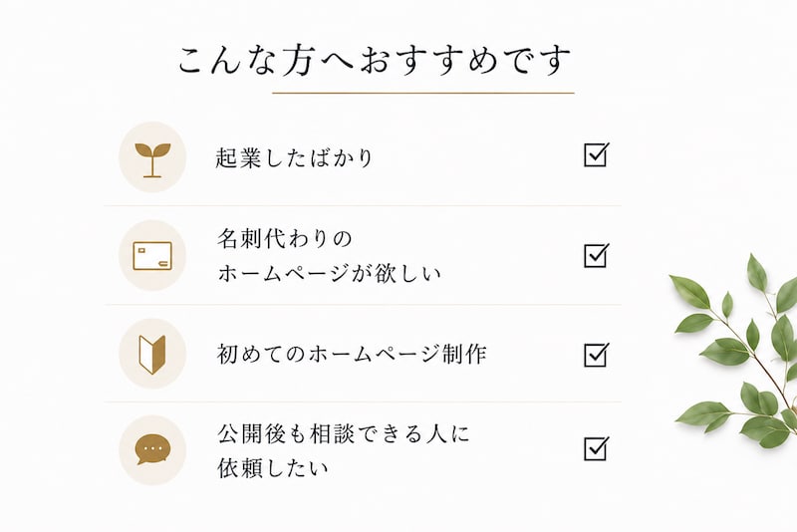
Task: Click the heading こんな方へおすすめです
Action: coord(376,60)
